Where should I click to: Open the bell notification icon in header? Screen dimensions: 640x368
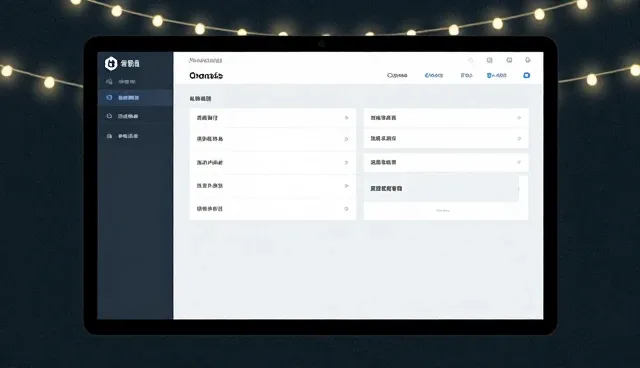[527, 60]
